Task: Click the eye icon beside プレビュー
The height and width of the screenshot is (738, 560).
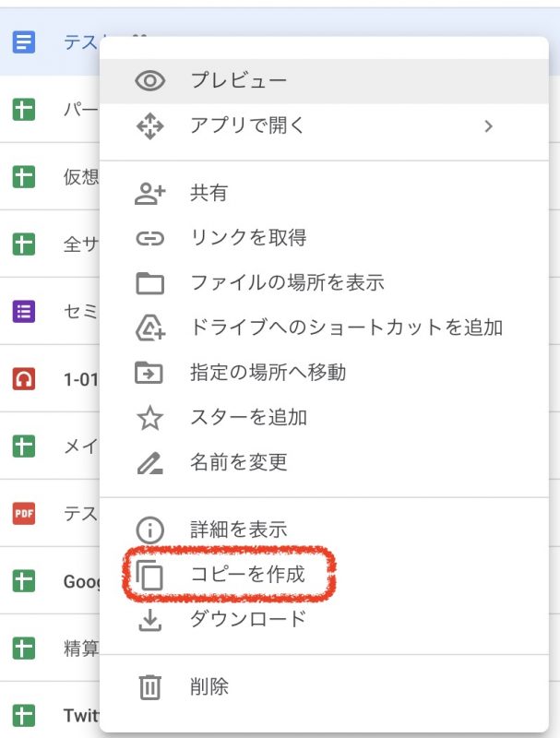Action: (x=149, y=80)
